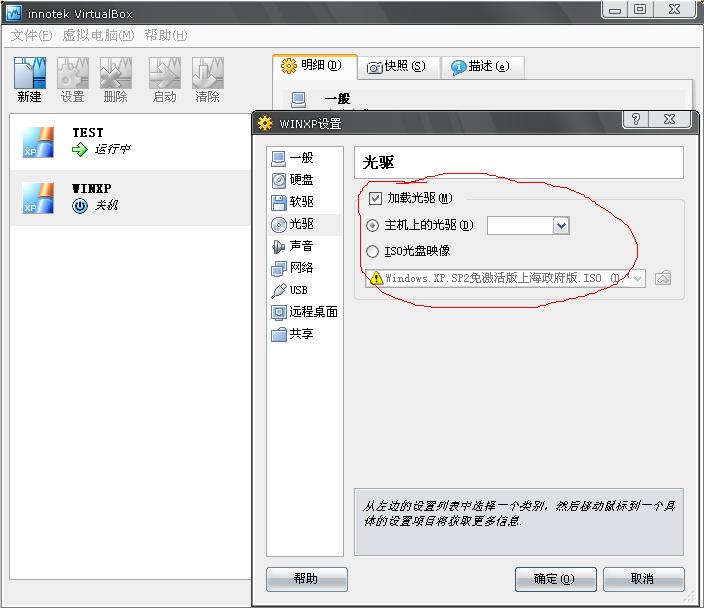Switch to the 描述(e) description tab
The width and height of the screenshot is (704, 608).
pos(482,67)
